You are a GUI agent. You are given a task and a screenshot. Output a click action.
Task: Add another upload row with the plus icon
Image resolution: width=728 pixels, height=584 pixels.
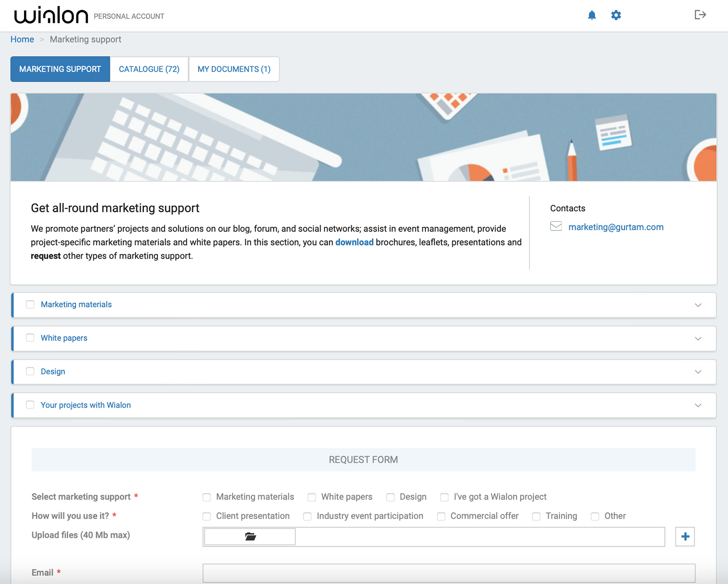point(684,537)
